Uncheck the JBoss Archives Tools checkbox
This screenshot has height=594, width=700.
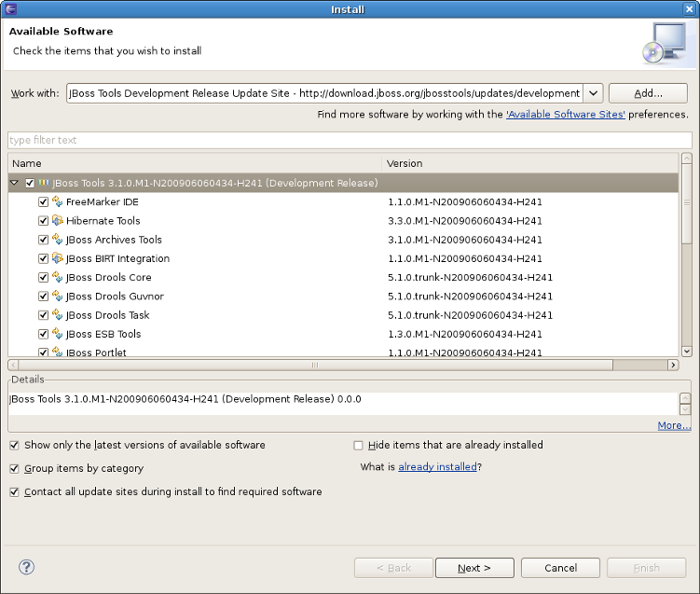[43, 240]
